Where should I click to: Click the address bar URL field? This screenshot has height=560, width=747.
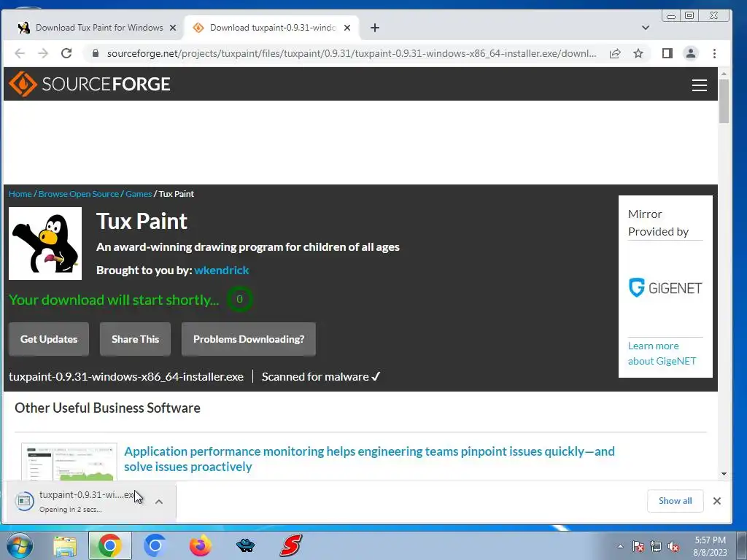(352, 53)
